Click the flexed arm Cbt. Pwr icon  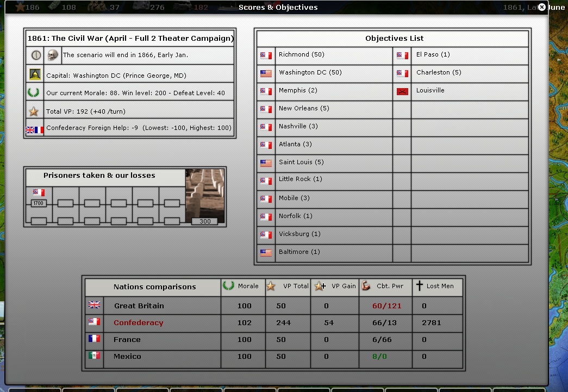tap(366, 286)
